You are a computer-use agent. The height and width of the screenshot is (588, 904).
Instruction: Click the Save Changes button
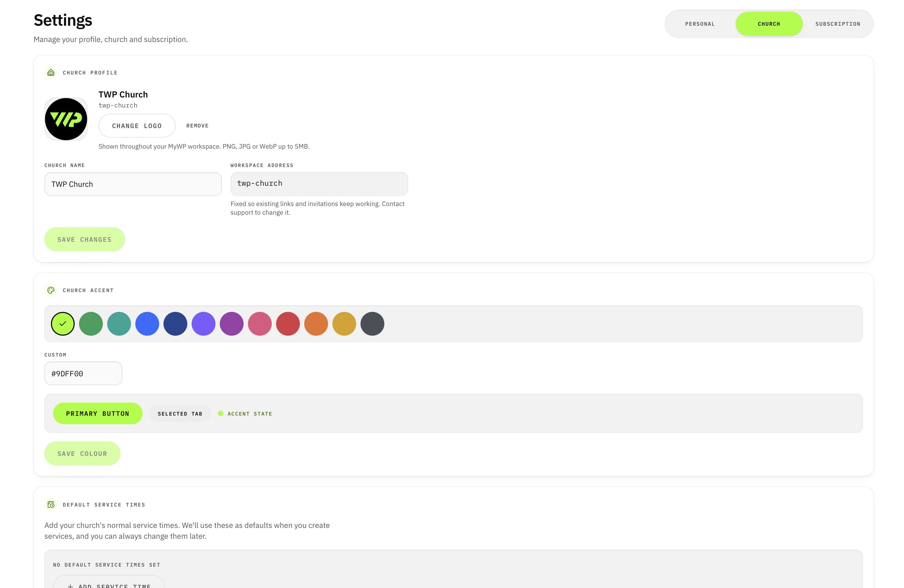[x=84, y=239]
